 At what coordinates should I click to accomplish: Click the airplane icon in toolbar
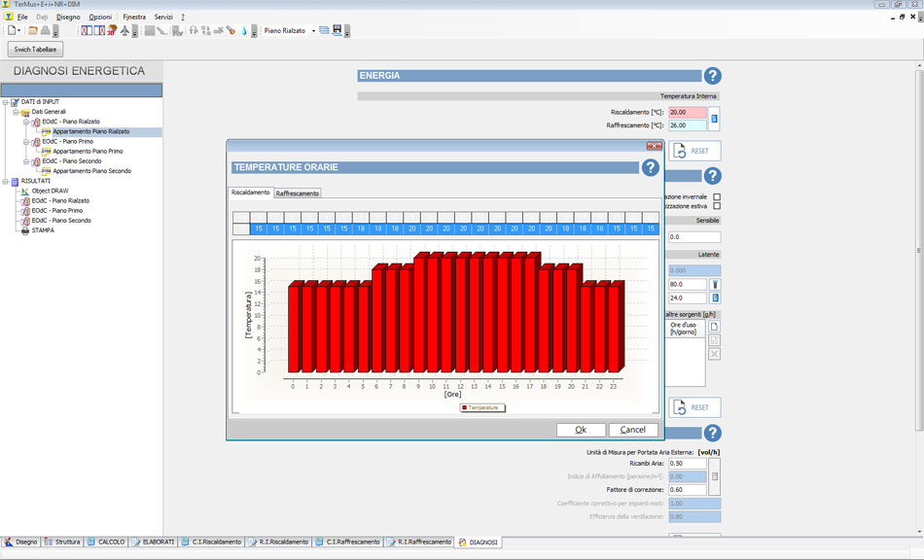(124, 30)
